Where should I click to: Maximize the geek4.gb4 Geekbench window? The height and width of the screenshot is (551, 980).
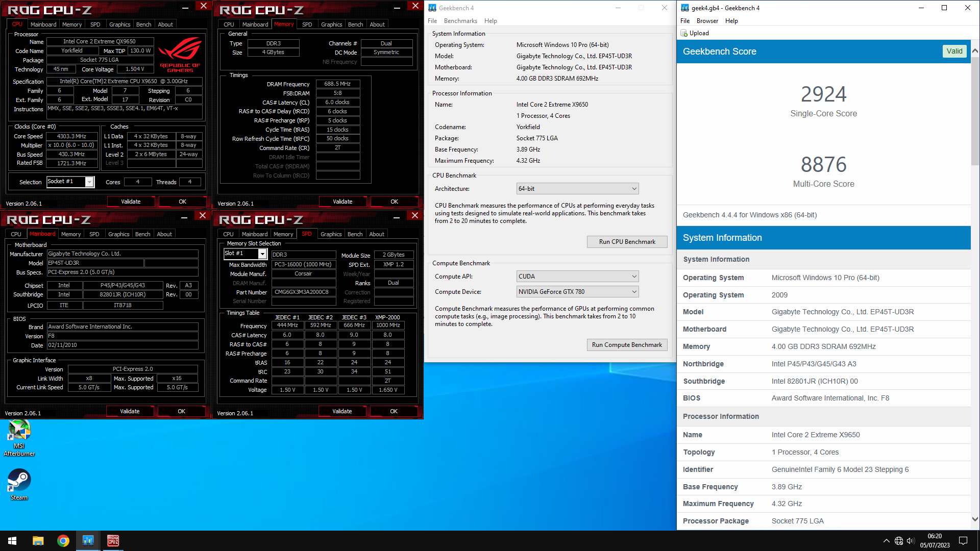[944, 8]
